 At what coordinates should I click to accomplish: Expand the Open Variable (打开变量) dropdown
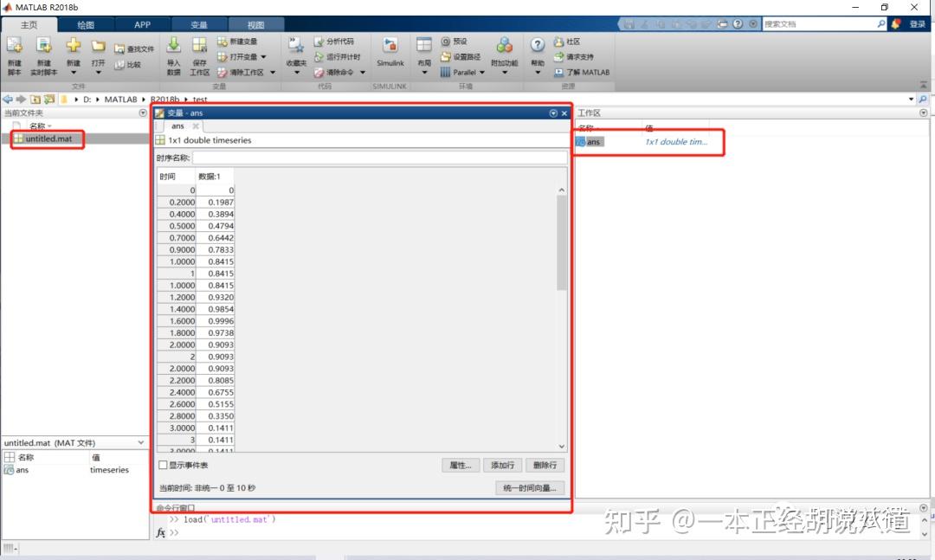click(x=263, y=56)
